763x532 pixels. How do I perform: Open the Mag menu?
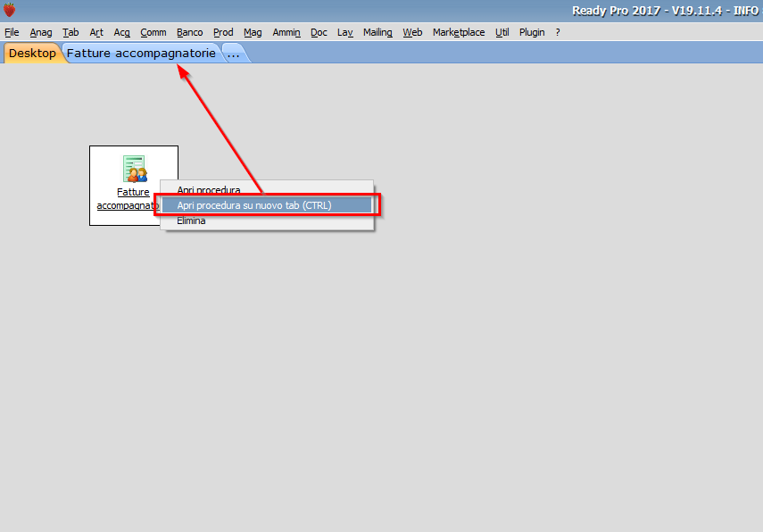pos(253,32)
